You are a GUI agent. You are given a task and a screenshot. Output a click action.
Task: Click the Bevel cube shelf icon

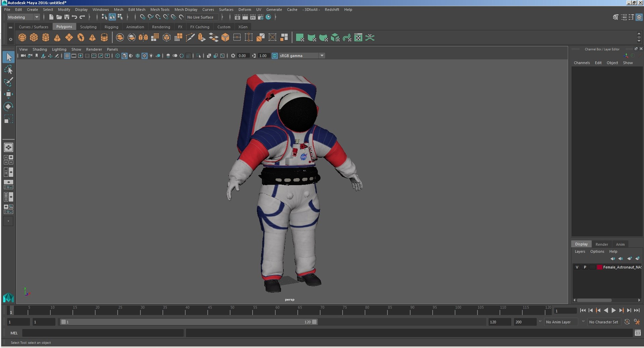pos(225,38)
